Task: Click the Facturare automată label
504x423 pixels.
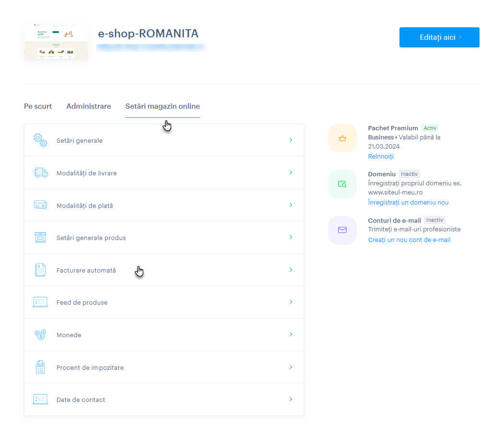Action: [x=86, y=271]
